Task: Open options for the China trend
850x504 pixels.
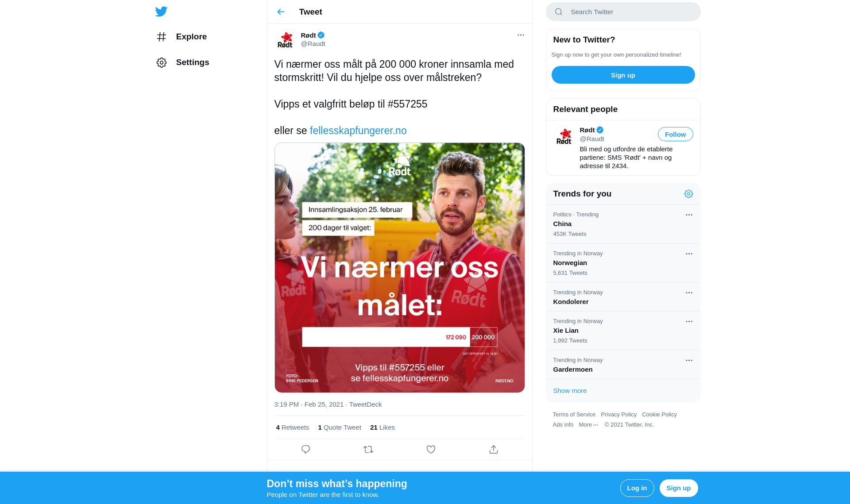Action: coord(689,215)
